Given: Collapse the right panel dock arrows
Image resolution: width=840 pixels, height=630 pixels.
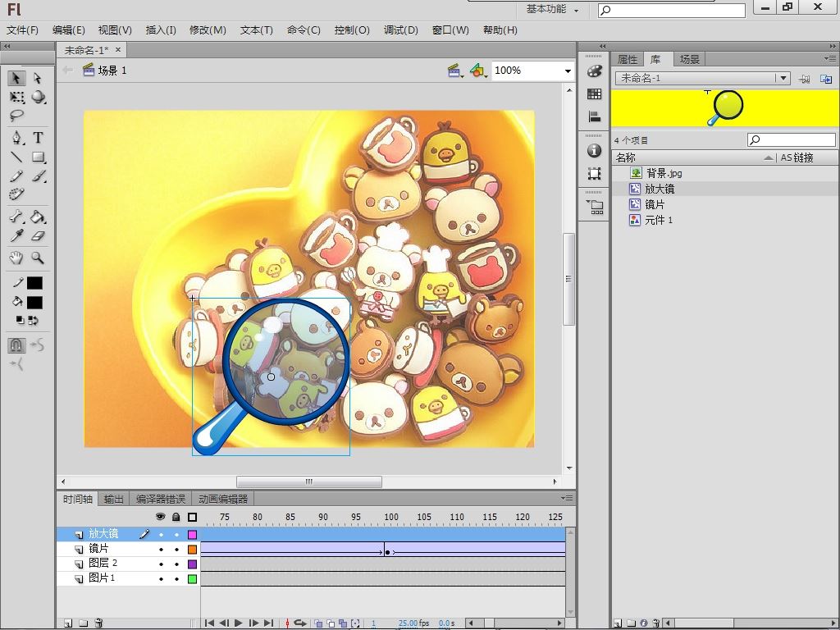Looking at the screenshot, I should [x=834, y=46].
